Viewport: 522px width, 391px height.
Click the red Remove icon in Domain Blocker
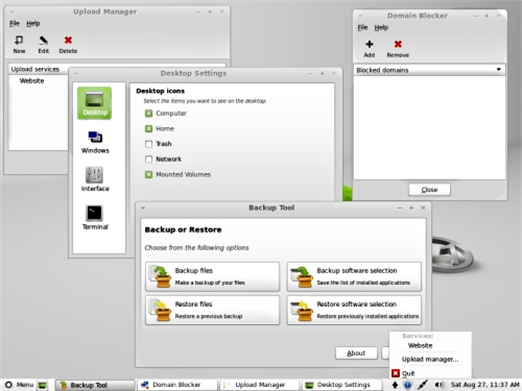coord(398,44)
